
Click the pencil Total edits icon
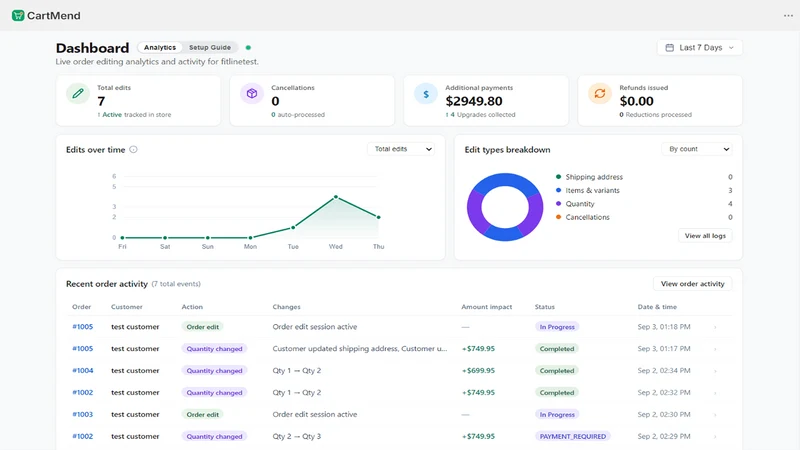click(x=78, y=94)
